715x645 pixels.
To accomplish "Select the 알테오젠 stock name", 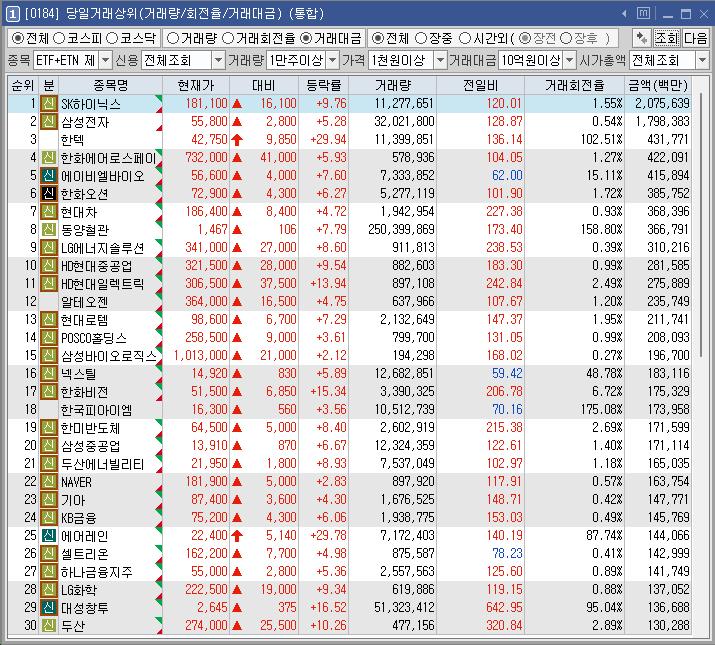I will pos(84,302).
